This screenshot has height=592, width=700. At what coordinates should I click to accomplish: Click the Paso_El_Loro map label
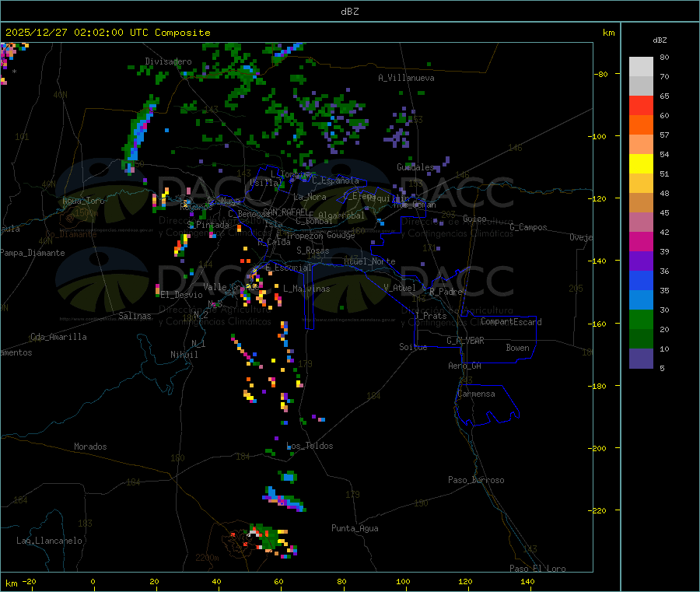tap(537, 569)
